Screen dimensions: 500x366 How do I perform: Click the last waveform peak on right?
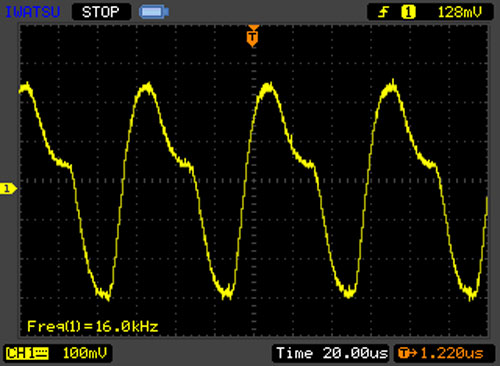click(x=391, y=87)
